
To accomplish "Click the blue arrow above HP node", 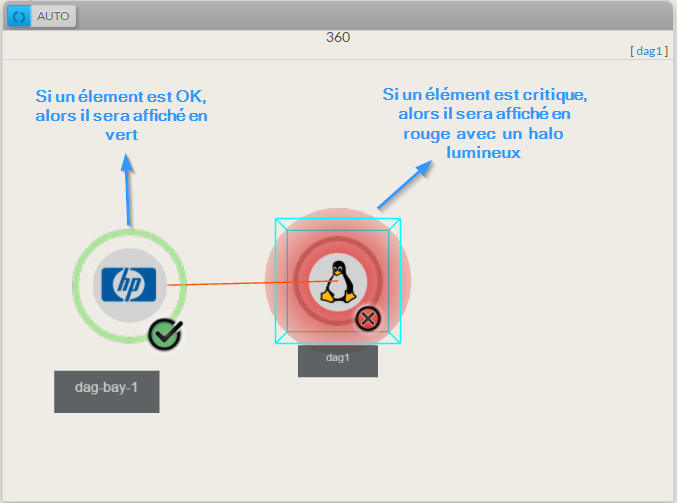I will point(127,190).
